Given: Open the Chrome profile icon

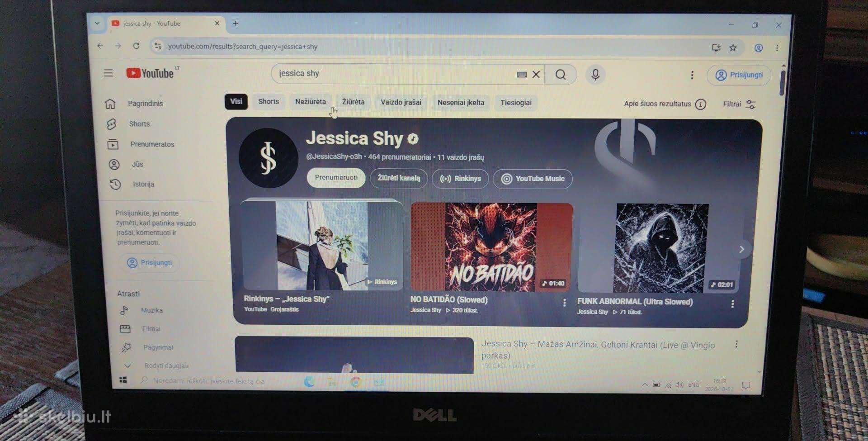Looking at the screenshot, I should coord(759,47).
